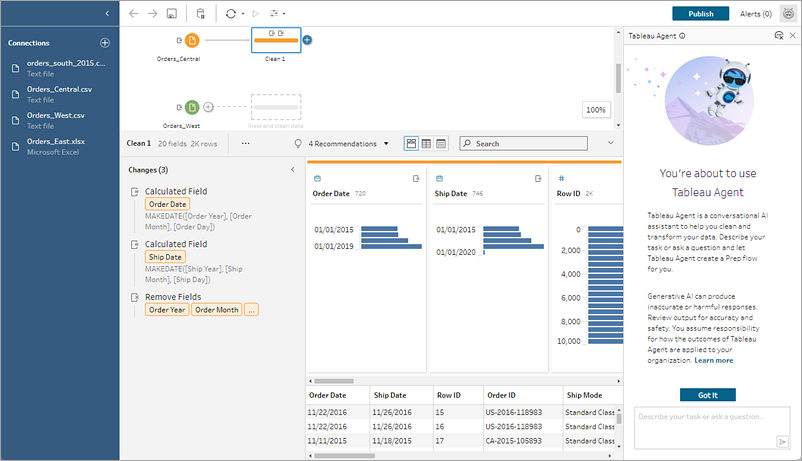Image resolution: width=802 pixels, height=461 pixels.
Task: Switch to profile pane view
Action: pyautogui.click(x=411, y=143)
